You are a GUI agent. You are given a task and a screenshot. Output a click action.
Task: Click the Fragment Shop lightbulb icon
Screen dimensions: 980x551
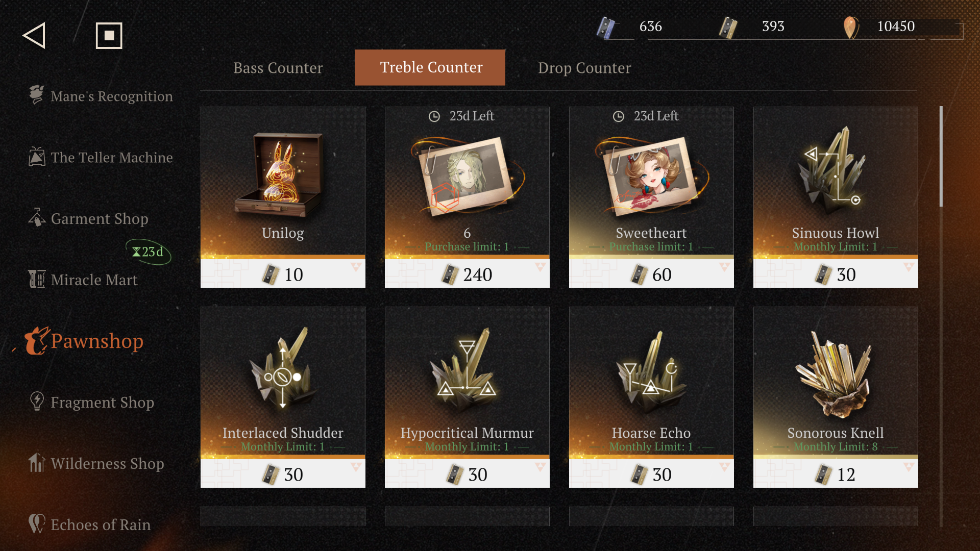click(37, 402)
